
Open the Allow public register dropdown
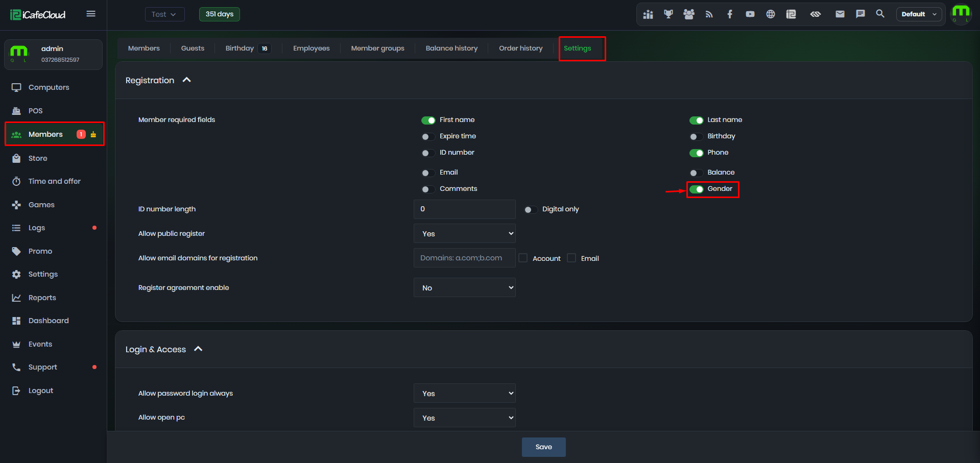pyautogui.click(x=465, y=233)
